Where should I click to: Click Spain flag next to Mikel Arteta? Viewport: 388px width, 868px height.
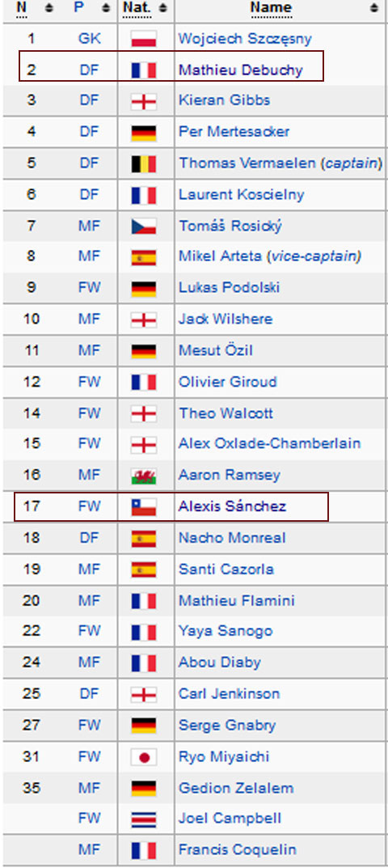tap(144, 257)
